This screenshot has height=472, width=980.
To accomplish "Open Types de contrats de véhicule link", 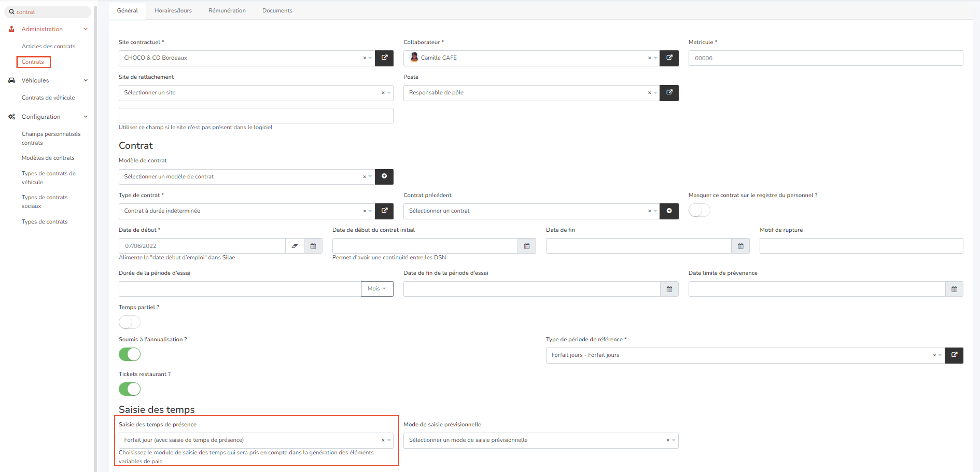I will click(48, 178).
